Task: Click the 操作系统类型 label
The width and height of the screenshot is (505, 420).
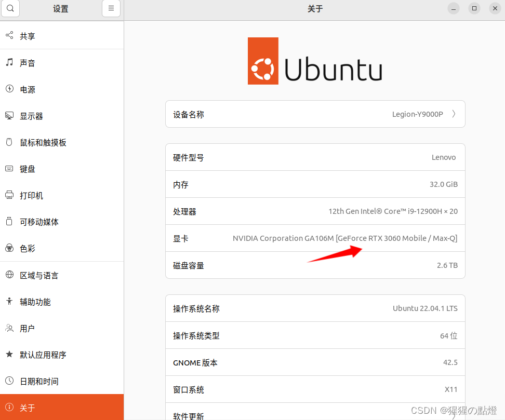Action: [196, 336]
